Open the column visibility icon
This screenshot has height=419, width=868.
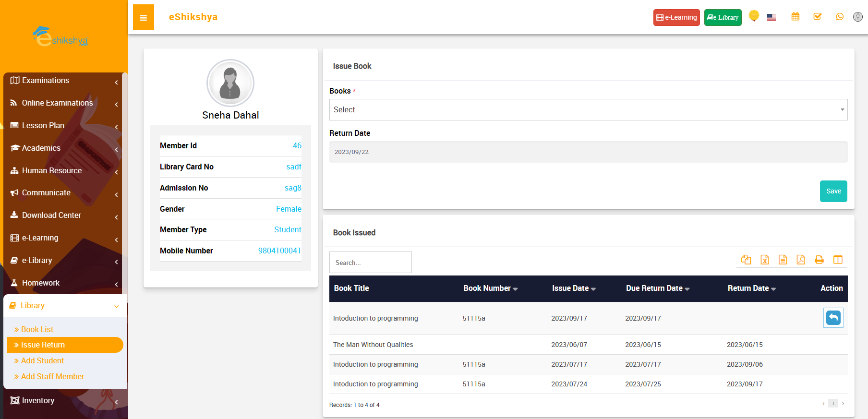838,260
